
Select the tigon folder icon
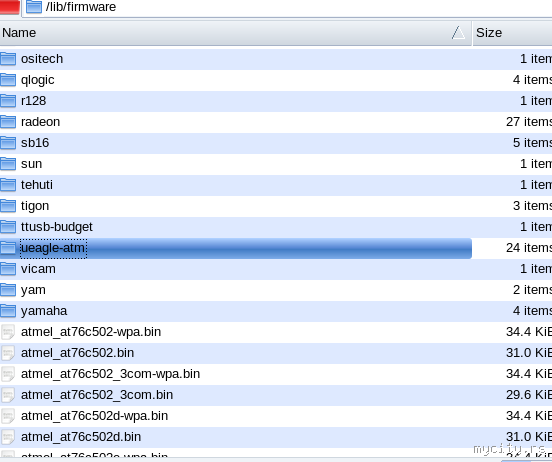click(8, 206)
